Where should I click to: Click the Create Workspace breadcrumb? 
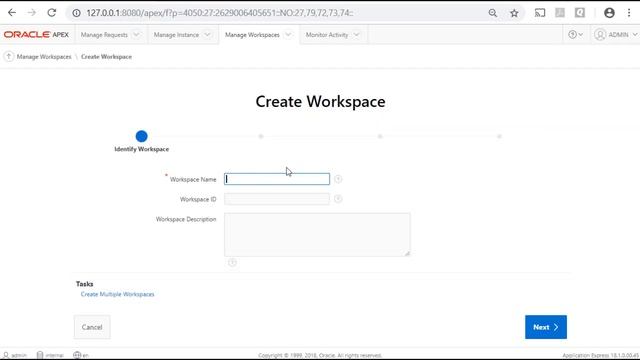point(106,57)
